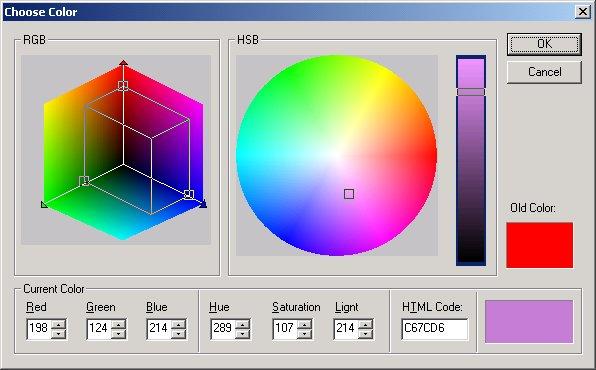This screenshot has width=596, height=370.
Task: Click the red handle on RGB cube
Action: [123, 86]
